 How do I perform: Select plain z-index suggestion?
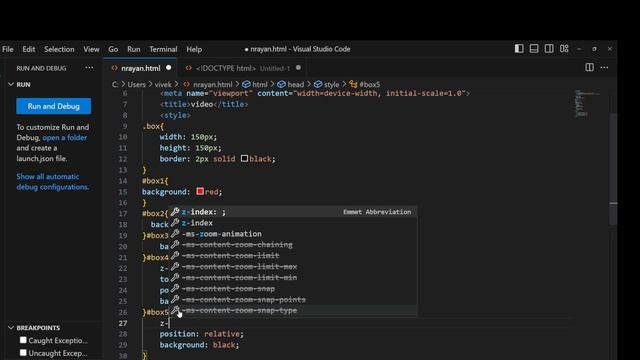point(293,223)
